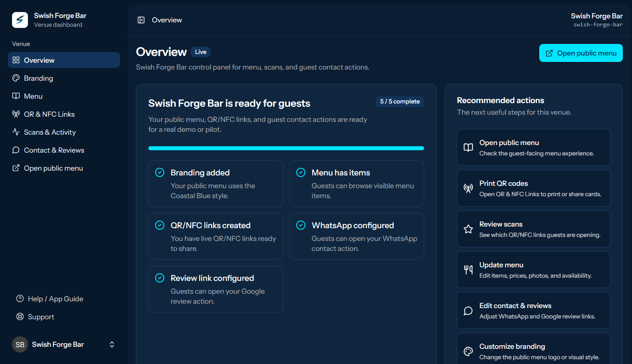Image resolution: width=632 pixels, height=364 pixels.
Task: Click the QR & NFC Links antenna icon
Action: [16, 114]
